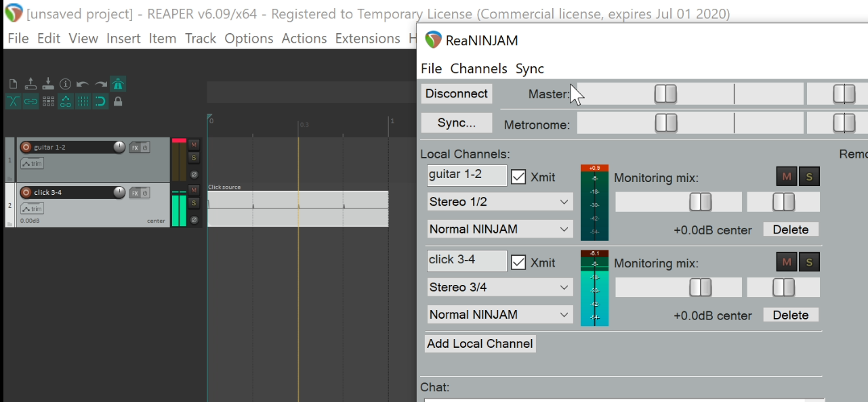Click the Undo arrow in toolbar
868x402 pixels.
[83, 84]
